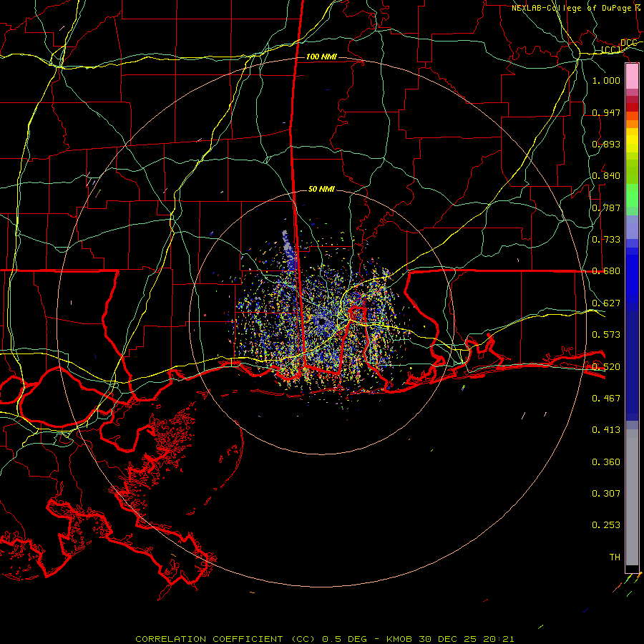Pick the pink segment of the color bar
Viewport: 644px width, 644px height.
(x=632, y=77)
